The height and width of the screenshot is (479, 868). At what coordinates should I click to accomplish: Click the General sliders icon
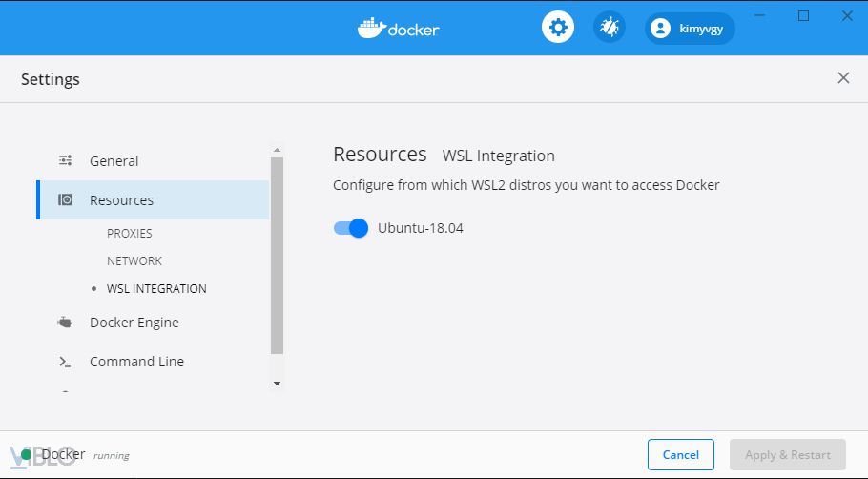(x=65, y=161)
